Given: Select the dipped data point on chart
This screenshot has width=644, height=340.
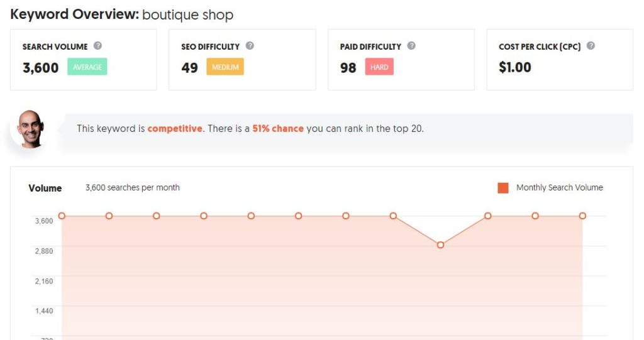Looking at the screenshot, I should click(440, 244).
